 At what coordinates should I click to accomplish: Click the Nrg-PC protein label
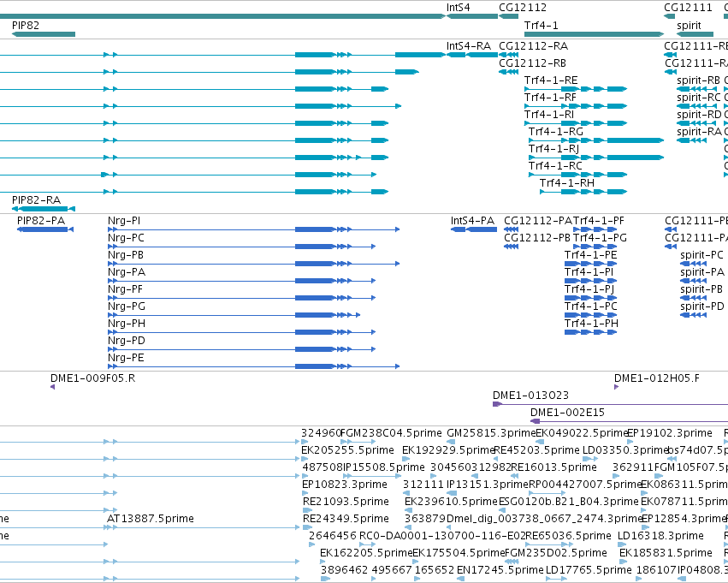(126, 238)
